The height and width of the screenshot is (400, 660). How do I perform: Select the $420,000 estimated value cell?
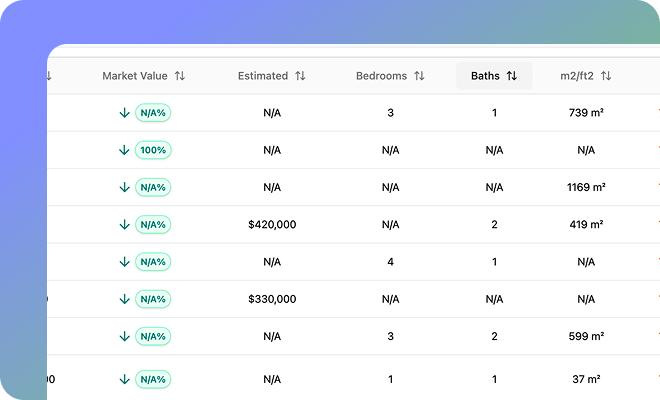tap(272, 225)
